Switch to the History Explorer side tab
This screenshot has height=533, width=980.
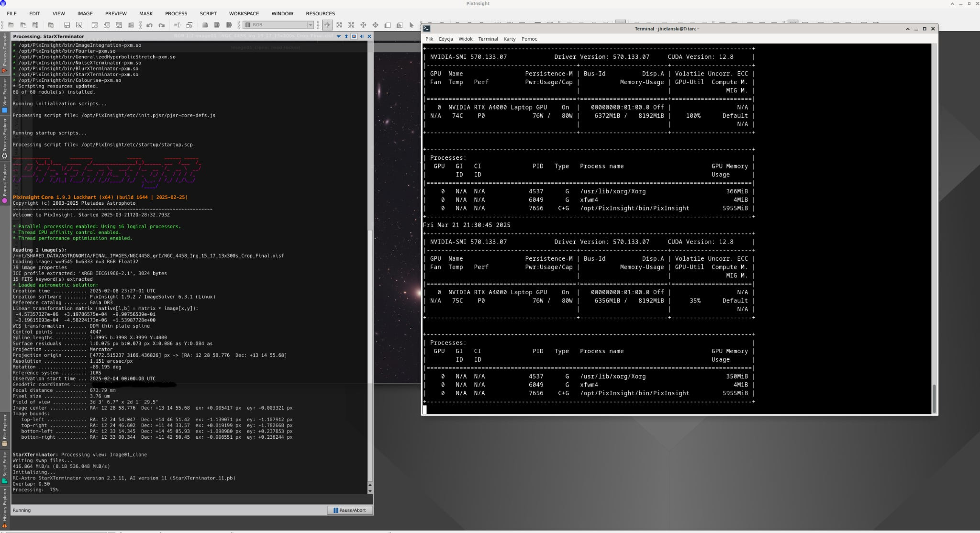[5, 508]
